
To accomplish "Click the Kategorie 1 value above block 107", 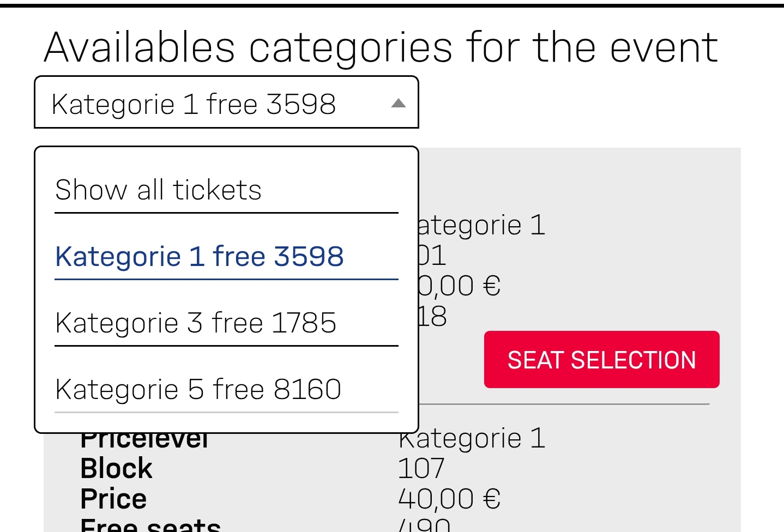I will pos(472,439).
